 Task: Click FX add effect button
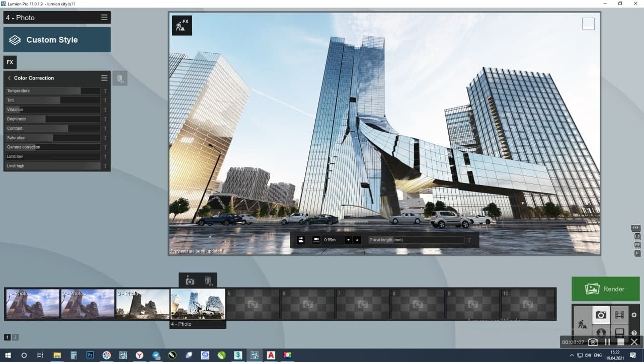[x=10, y=62]
